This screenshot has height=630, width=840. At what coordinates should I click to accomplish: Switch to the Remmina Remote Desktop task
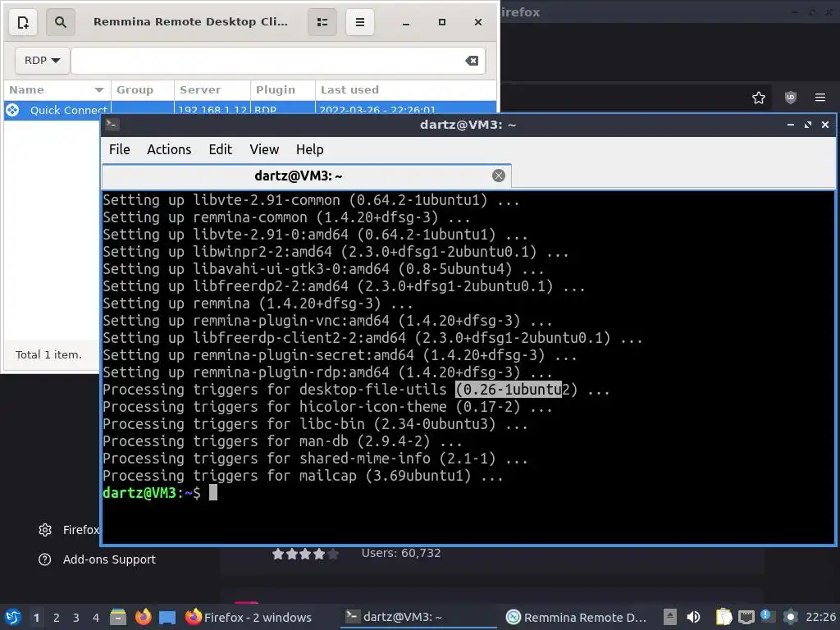click(577, 617)
